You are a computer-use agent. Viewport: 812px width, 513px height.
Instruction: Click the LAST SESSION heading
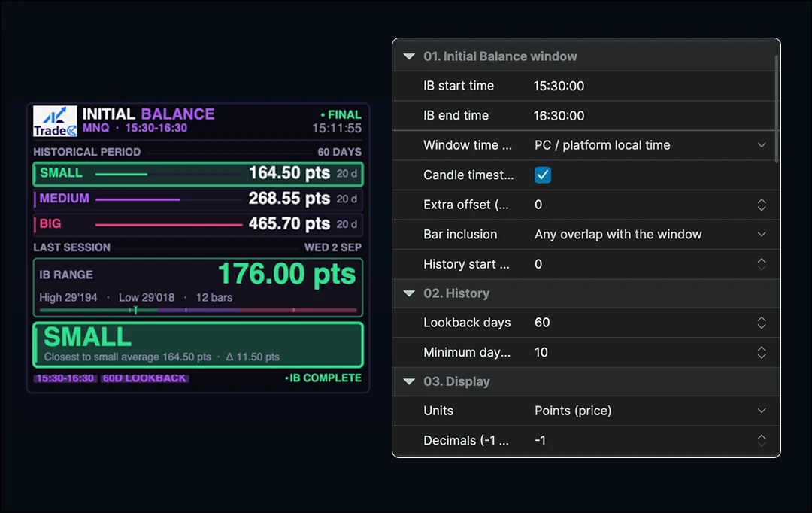tap(71, 247)
